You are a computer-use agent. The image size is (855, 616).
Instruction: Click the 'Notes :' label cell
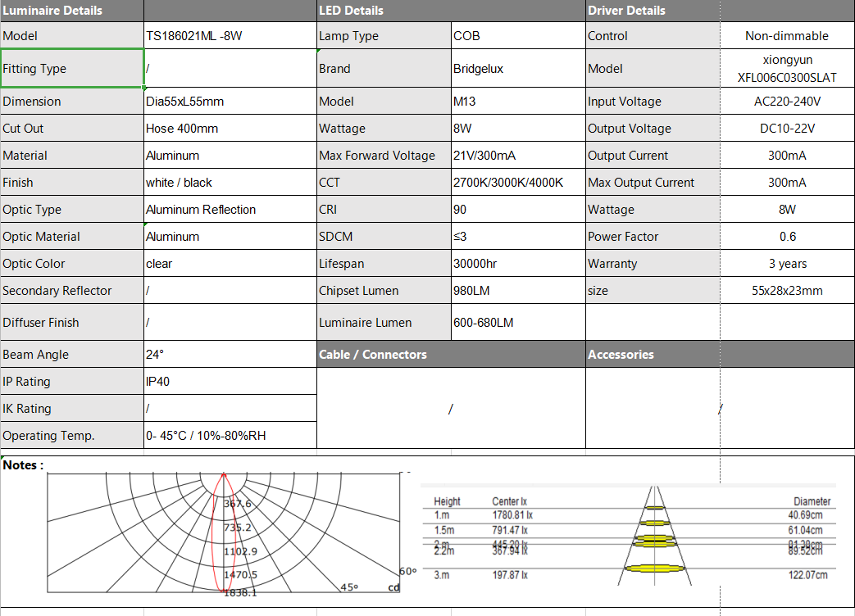click(23, 465)
